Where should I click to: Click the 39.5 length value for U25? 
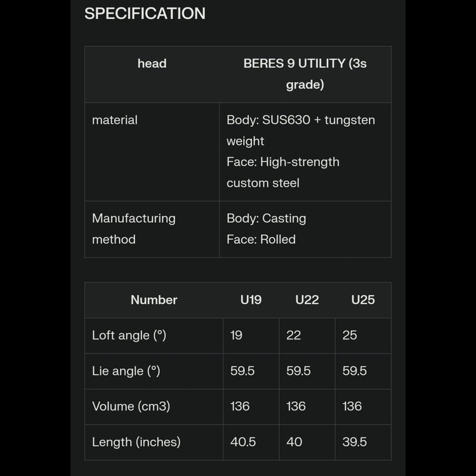click(355, 442)
